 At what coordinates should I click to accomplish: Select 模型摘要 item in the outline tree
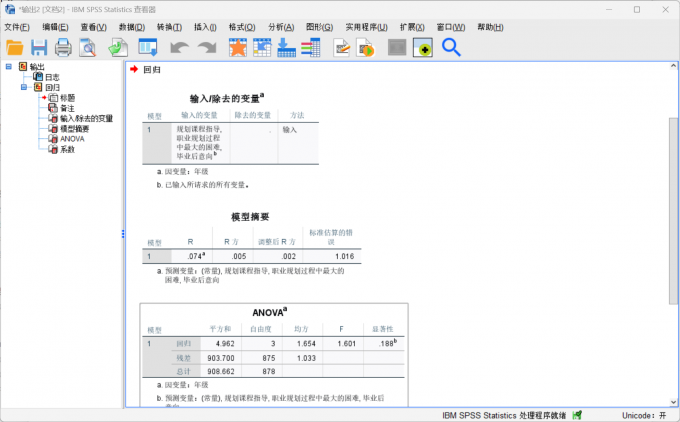click(x=75, y=129)
